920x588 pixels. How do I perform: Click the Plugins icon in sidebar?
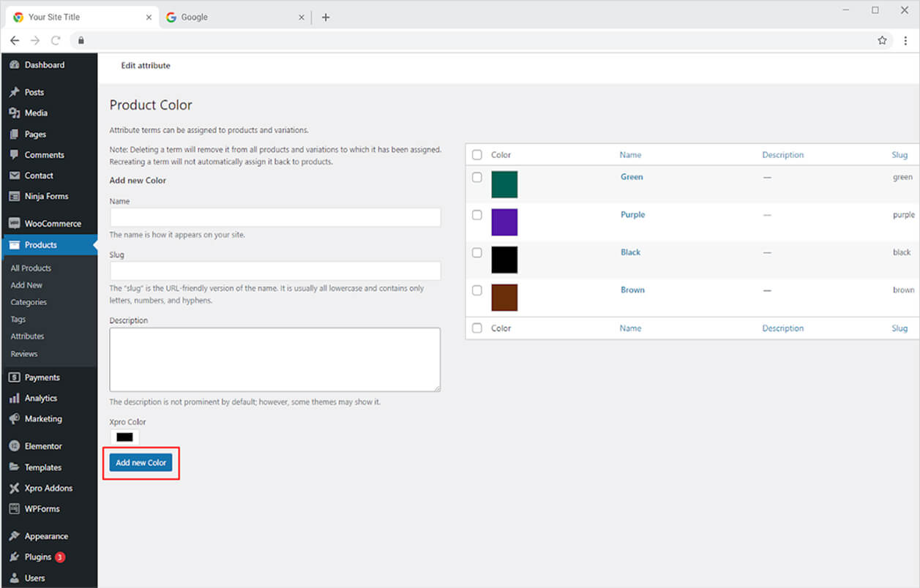(x=14, y=557)
